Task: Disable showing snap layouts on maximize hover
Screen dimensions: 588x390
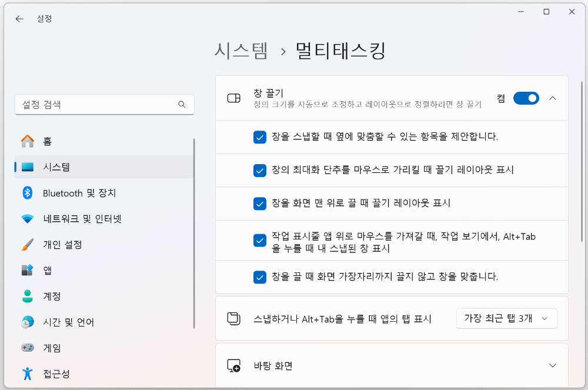Action: (x=259, y=171)
